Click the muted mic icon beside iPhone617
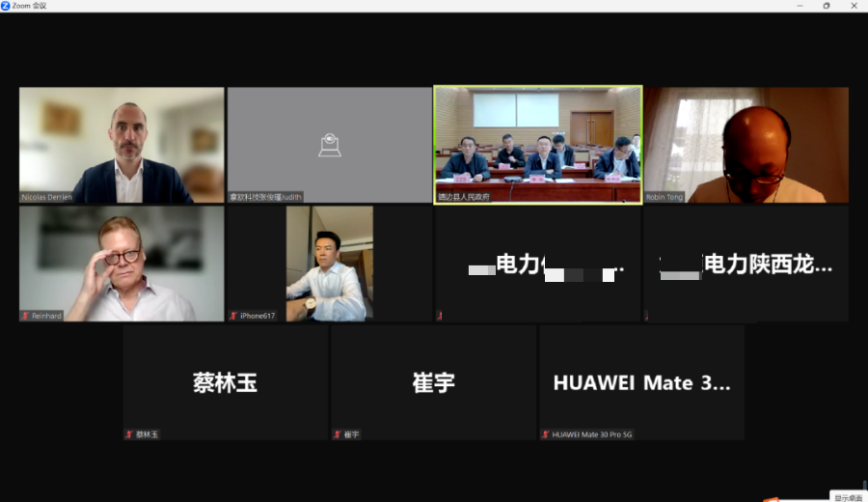Screen dimensions: 868x502 coord(233,316)
